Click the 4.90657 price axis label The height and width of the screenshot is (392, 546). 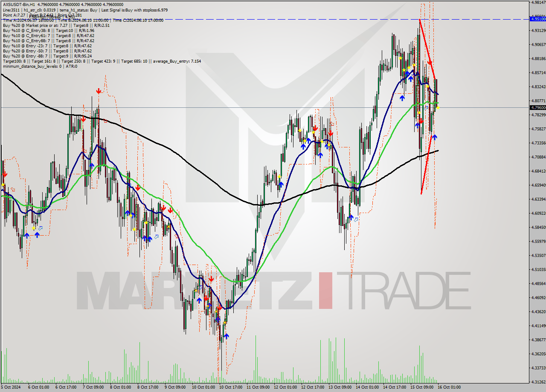tap(538, 45)
